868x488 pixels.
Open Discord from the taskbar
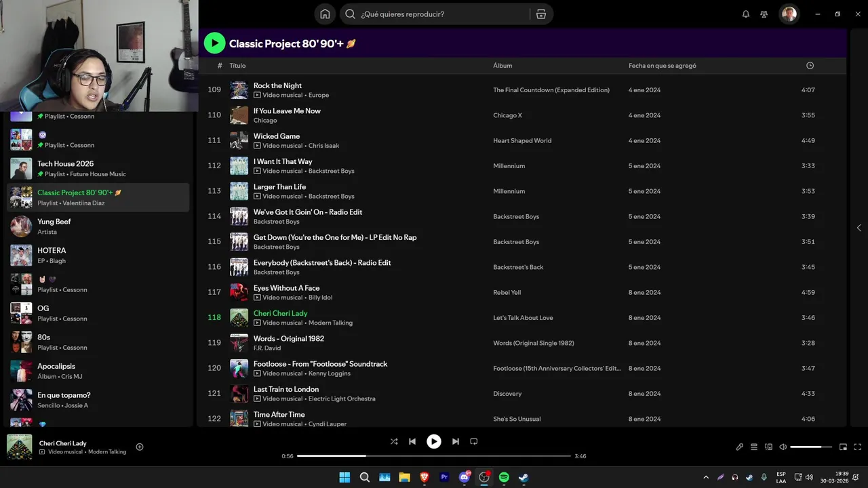[465, 477]
